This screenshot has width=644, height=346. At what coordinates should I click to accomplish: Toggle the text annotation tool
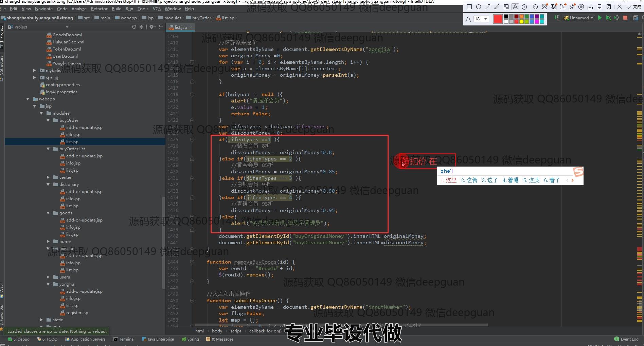pos(515,7)
